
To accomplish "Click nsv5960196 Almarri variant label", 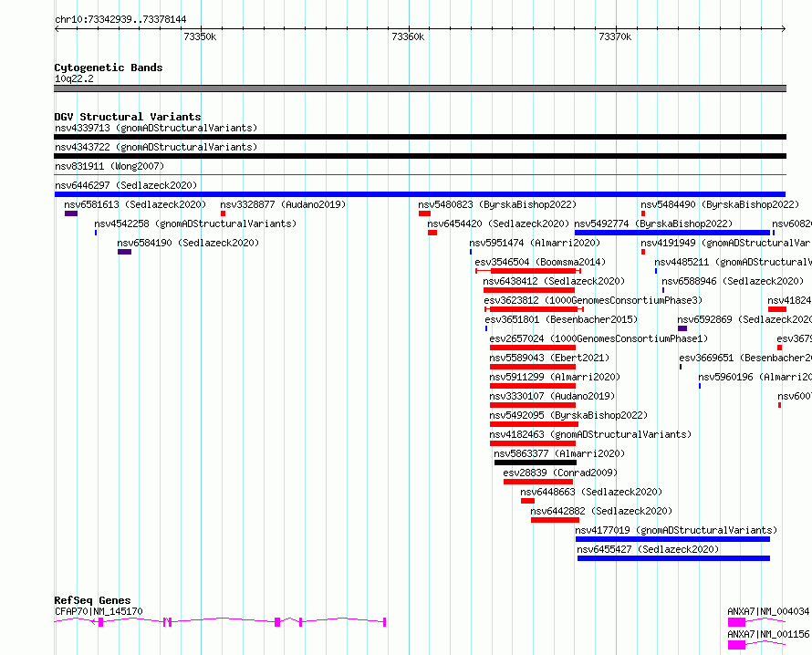I will click(x=755, y=377).
